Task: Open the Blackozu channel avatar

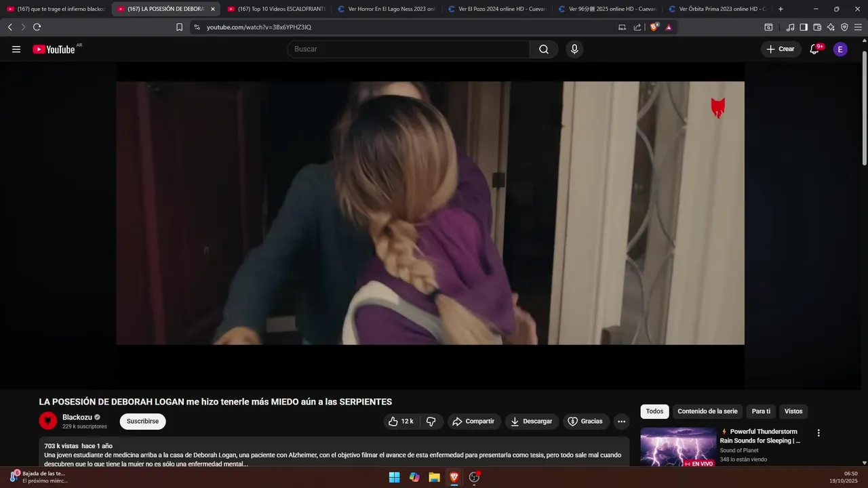Action: (x=47, y=421)
